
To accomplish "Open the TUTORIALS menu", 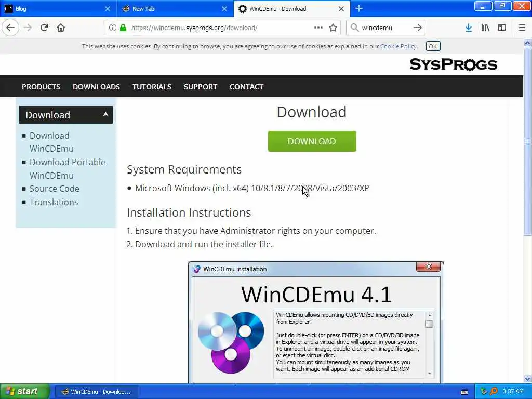I will click(152, 87).
